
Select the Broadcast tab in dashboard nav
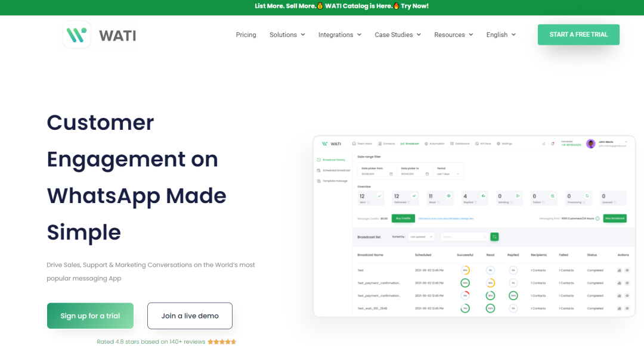point(410,144)
